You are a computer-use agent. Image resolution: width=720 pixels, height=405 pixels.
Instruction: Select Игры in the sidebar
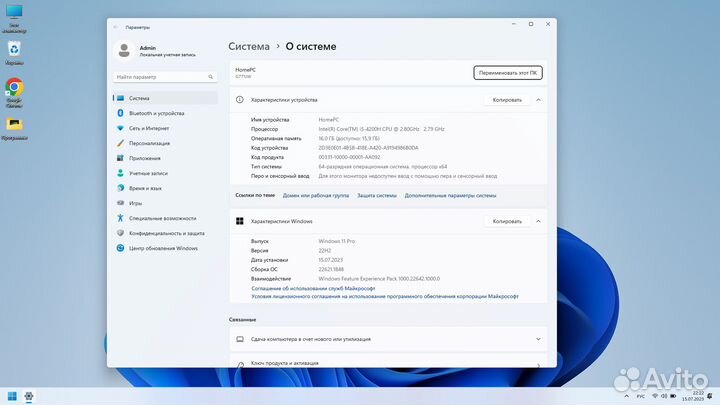[136, 203]
